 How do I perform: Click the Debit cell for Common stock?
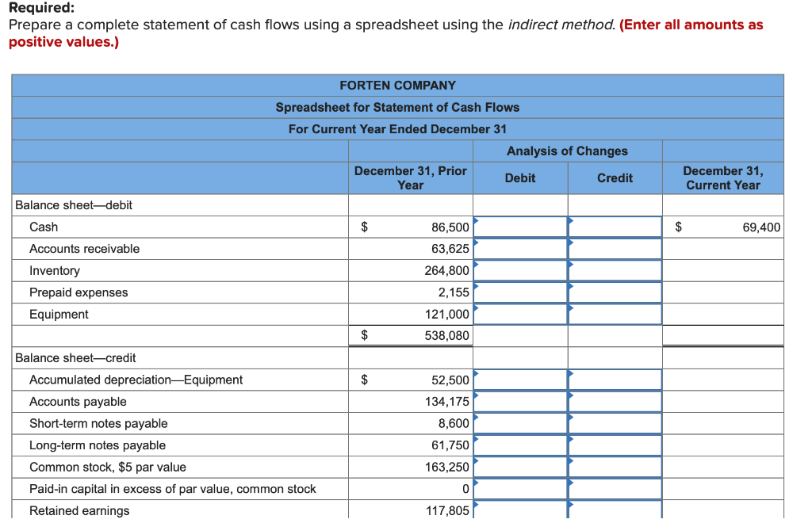pos(520,467)
